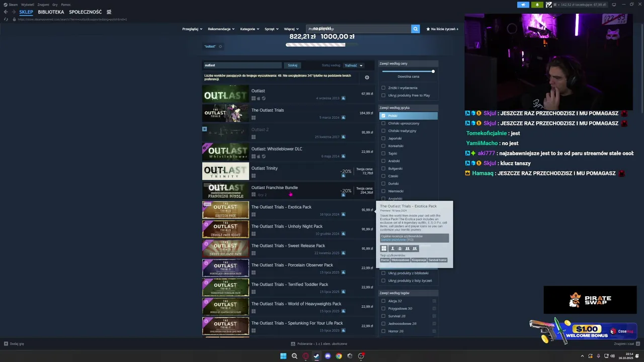Open Windows taskbar search
Viewport: 644px width, 362px height.
(x=294, y=356)
